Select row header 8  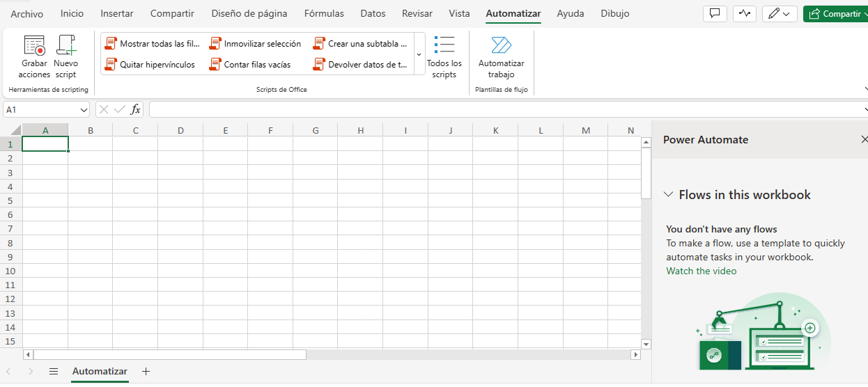click(x=10, y=242)
